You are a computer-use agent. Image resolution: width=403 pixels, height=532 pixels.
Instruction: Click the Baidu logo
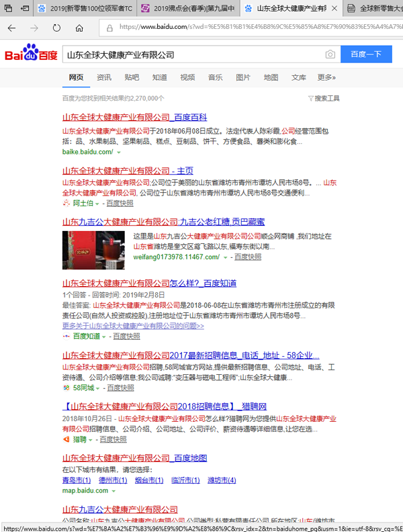[x=31, y=53]
